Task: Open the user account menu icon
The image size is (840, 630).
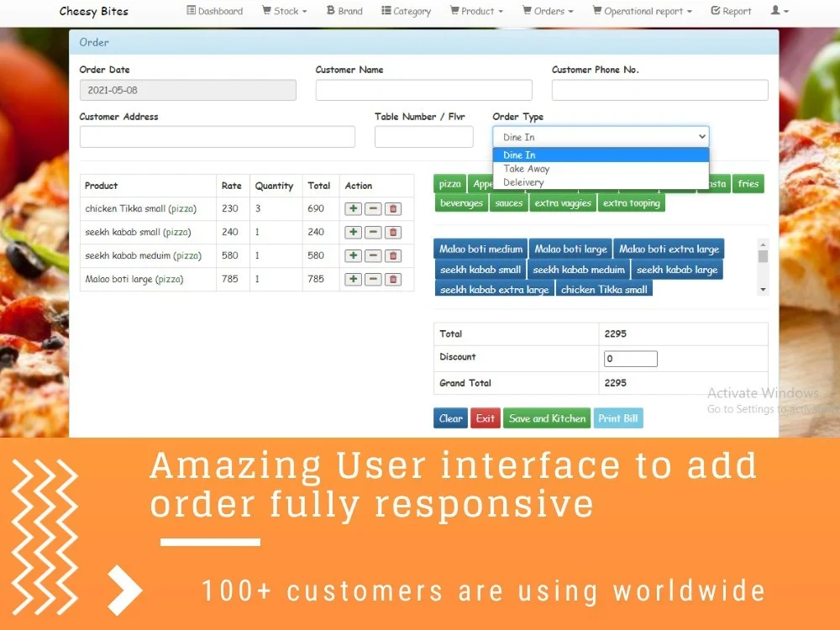Action: 780,11
